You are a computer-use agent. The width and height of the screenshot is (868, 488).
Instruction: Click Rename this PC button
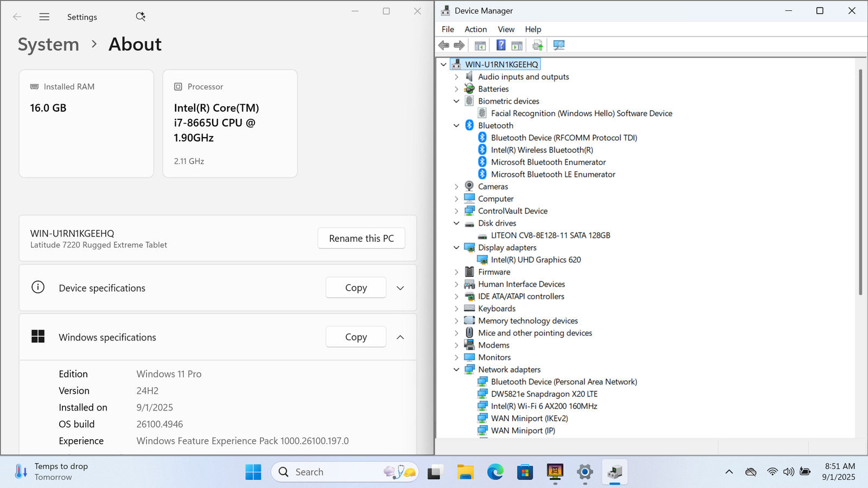coord(361,239)
